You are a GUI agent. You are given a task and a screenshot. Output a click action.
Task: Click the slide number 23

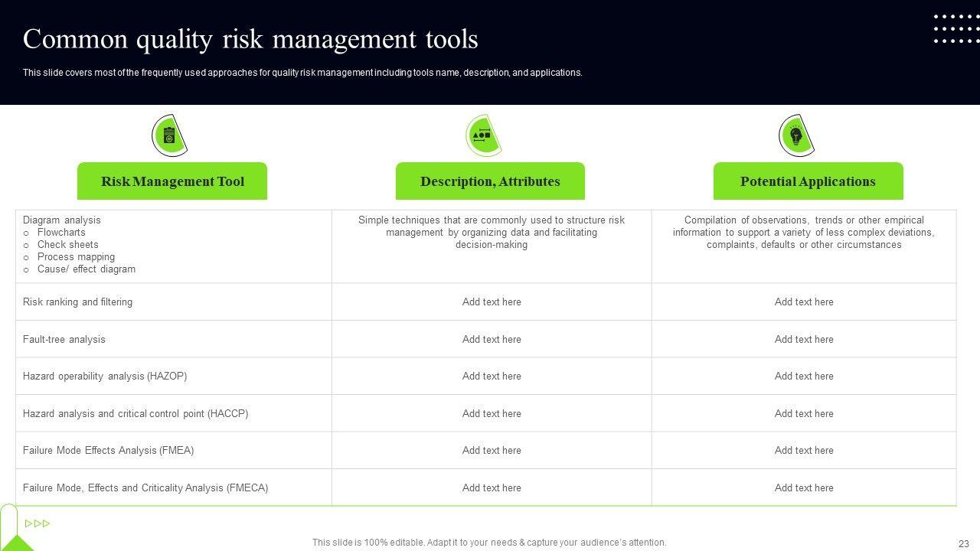[963, 543]
